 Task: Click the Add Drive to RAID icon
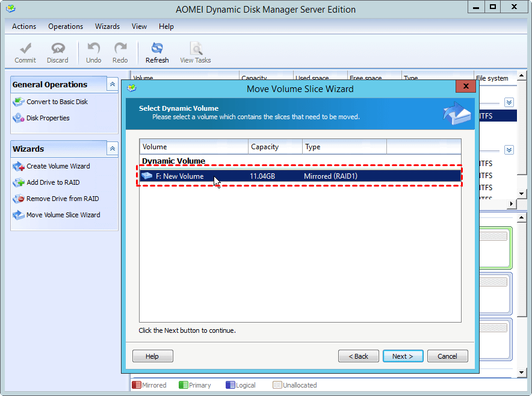(x=18, y=182)
